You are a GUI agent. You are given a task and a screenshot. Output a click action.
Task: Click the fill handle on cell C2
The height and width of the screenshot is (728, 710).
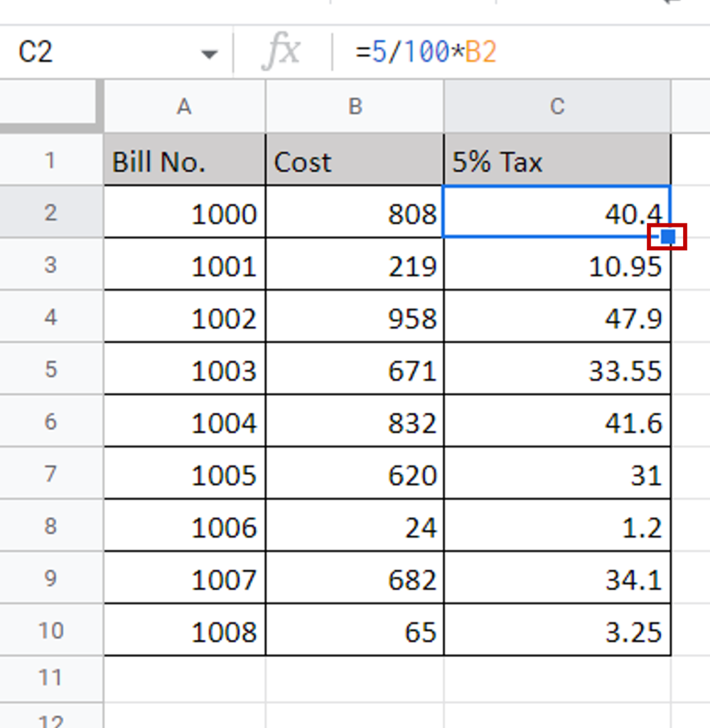pos(667,235)
